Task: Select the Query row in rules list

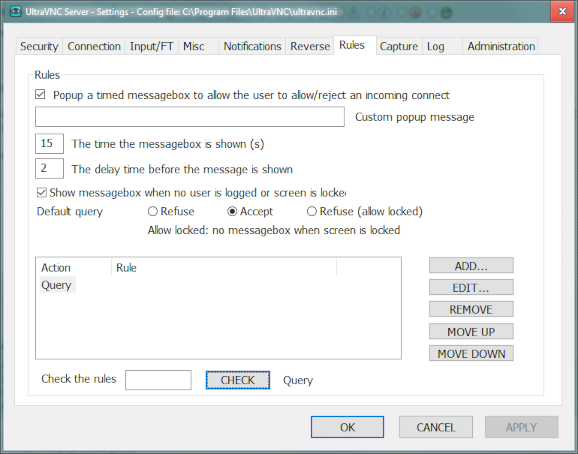Action: 56,285
